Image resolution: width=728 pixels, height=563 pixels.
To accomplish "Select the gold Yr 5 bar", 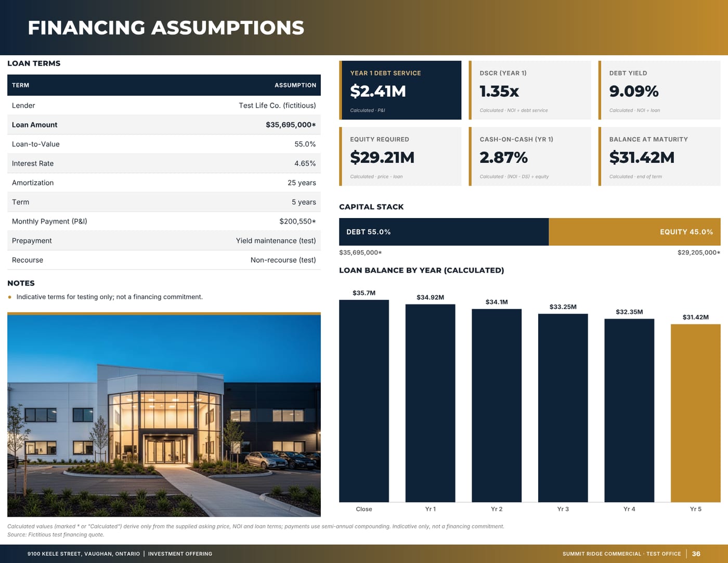I will [696, 413].
